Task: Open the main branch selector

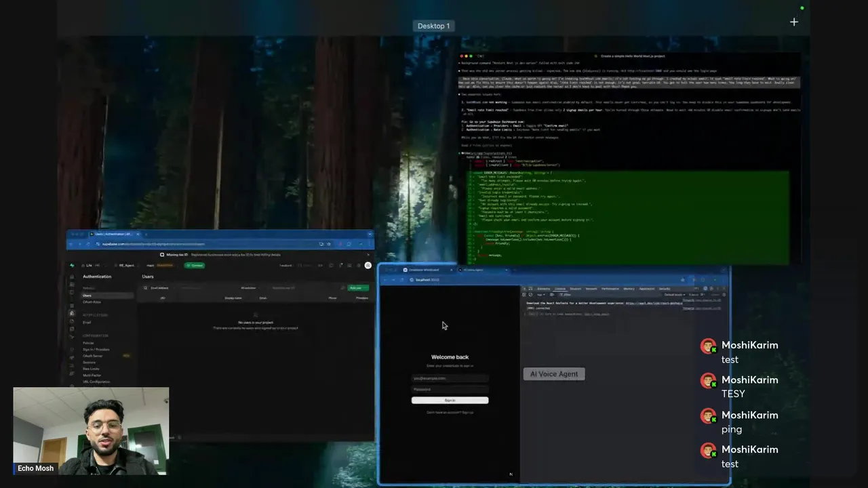Action: (161, 266)
